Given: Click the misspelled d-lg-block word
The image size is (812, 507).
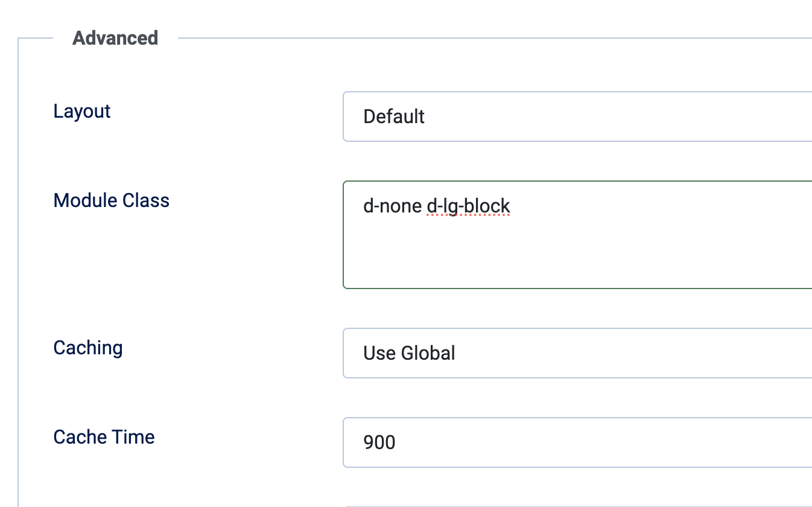Looking at the screenshot, I should [468, 206].
